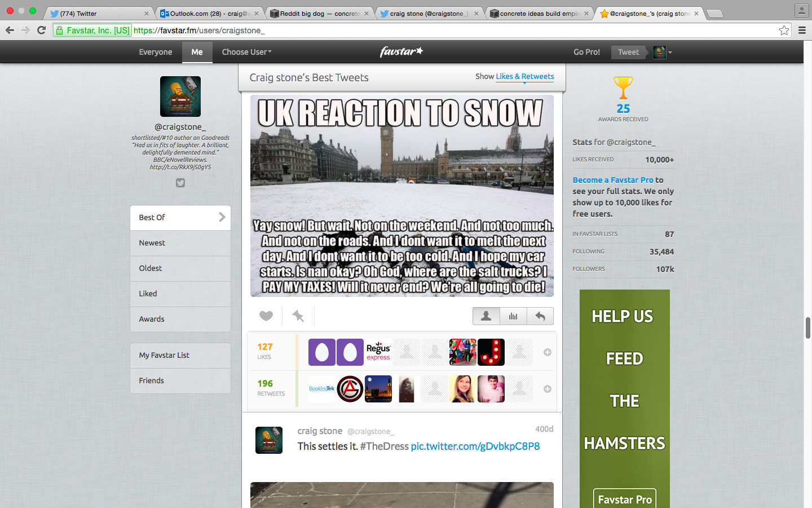Click red circled A logo retweeter avatar
Viewport: 812px width, 508px height.
point(350,389)
